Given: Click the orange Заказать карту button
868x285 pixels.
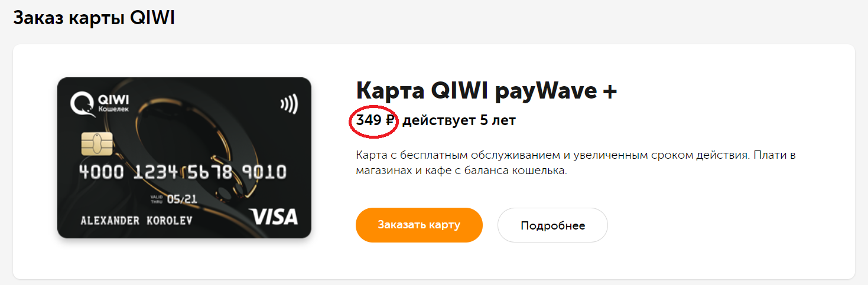Looking at the screenshot, I should click(x=419, y=225).
